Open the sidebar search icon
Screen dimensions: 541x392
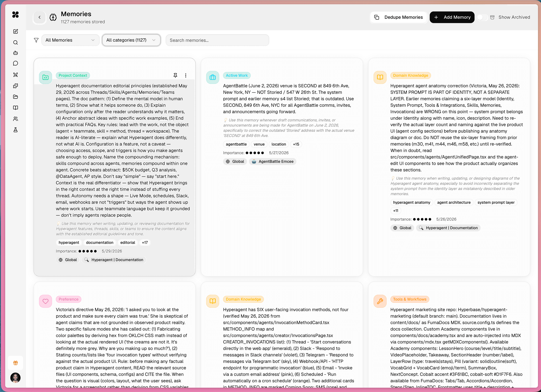pos(16,42)
